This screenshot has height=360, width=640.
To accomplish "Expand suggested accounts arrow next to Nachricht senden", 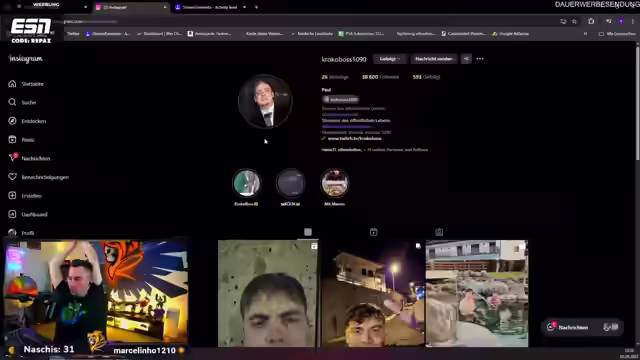I will coord(466,59).
